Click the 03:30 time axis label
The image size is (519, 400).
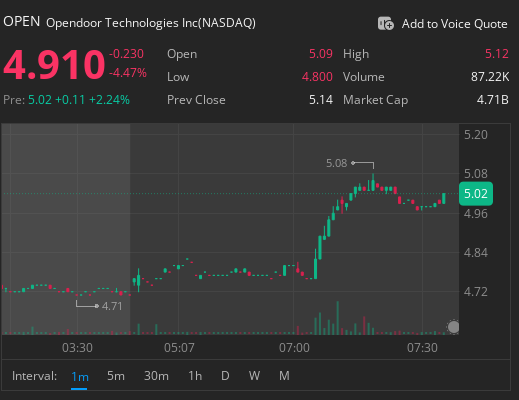tap(77, 348)
